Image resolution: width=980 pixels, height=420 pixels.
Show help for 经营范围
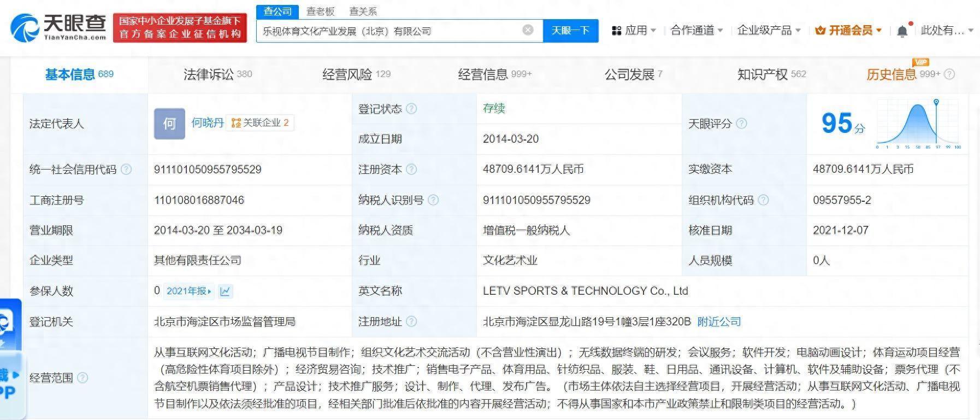[82, 378]
